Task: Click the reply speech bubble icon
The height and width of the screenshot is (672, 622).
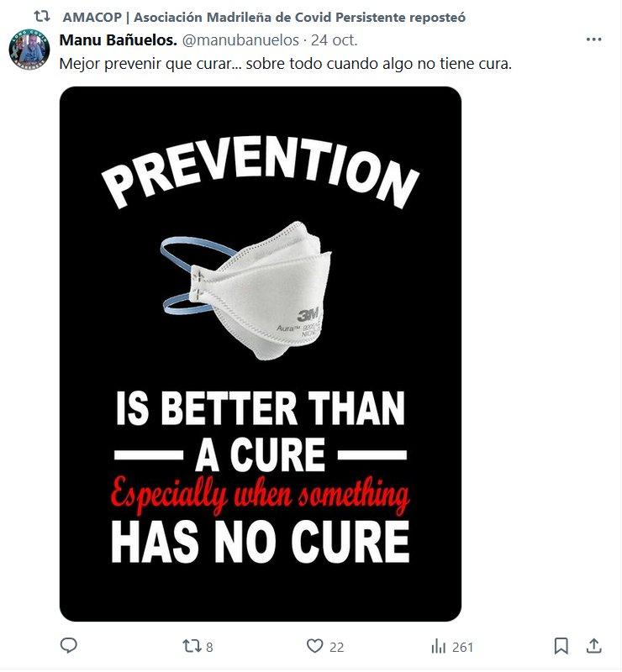Action: tap(69, 646)
